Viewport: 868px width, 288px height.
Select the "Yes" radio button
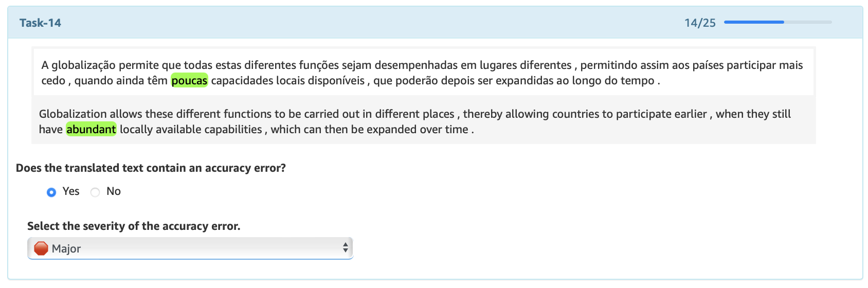[51, 192]
